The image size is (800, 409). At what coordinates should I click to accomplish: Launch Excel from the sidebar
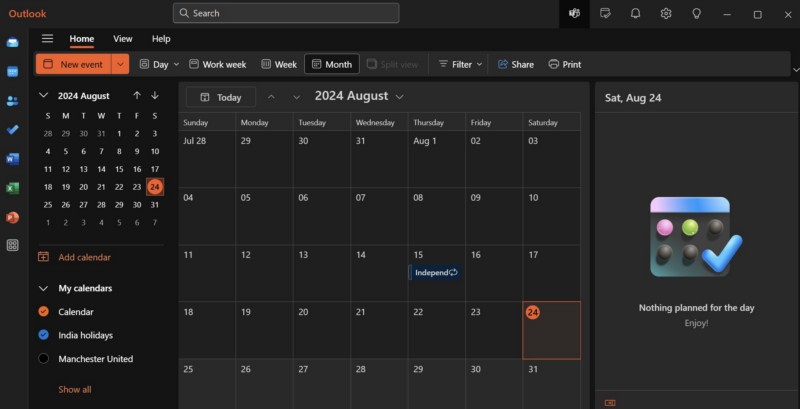tap(13, 188)
